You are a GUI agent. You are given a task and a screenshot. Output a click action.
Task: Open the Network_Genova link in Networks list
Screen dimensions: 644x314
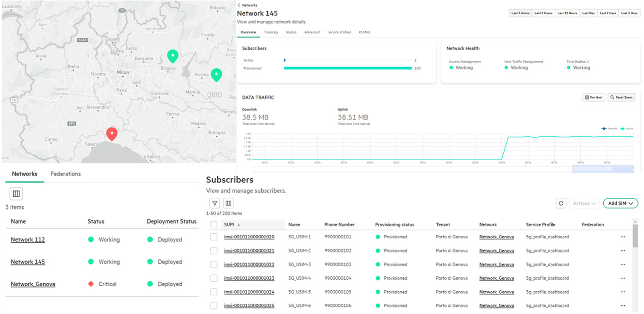(33, 284)
